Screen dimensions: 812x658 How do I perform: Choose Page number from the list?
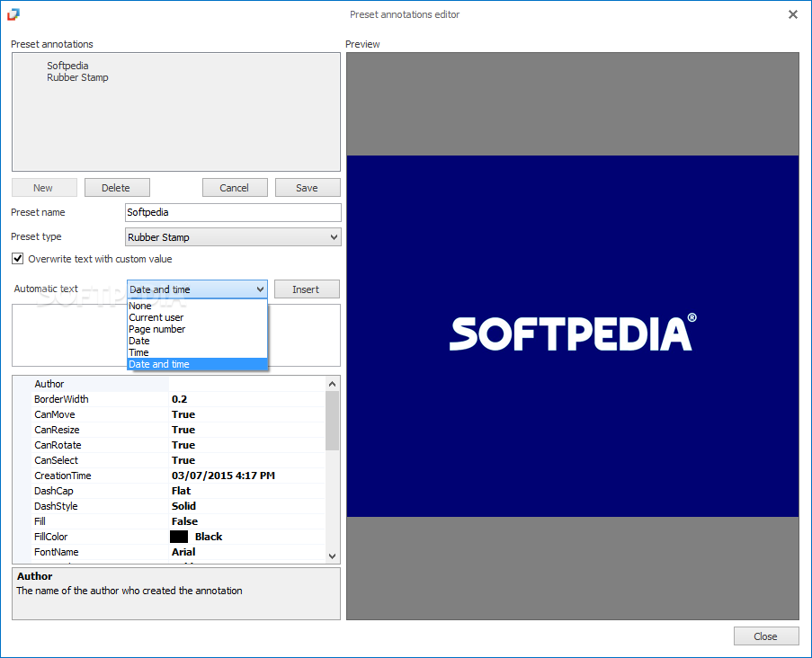click(197, 329)
